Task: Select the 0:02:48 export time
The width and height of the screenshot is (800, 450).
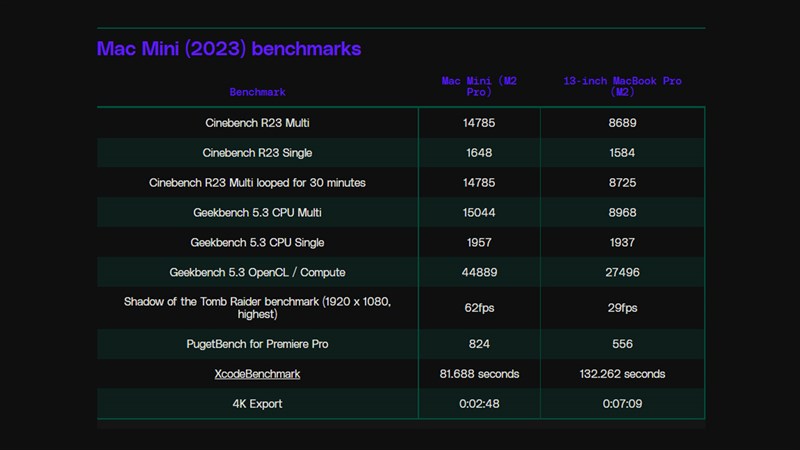Action: pos(479,404)
